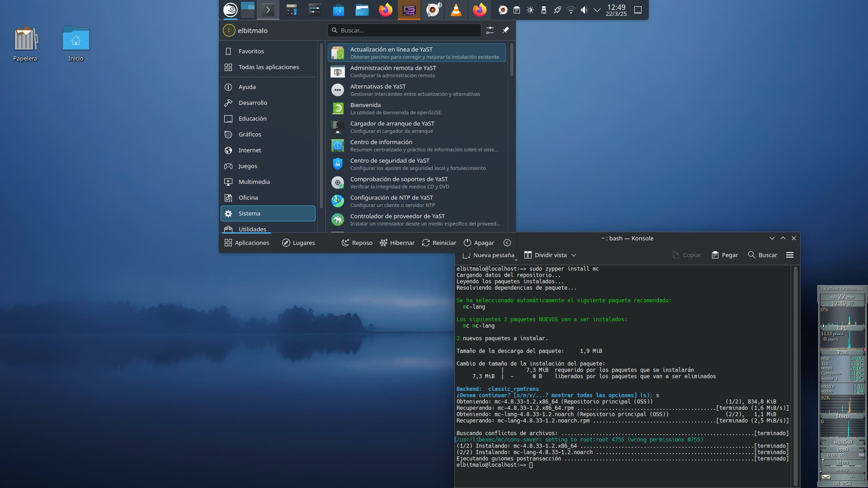868x488 pixels.
Task: Open Discover software store icon
Action: 339,10
